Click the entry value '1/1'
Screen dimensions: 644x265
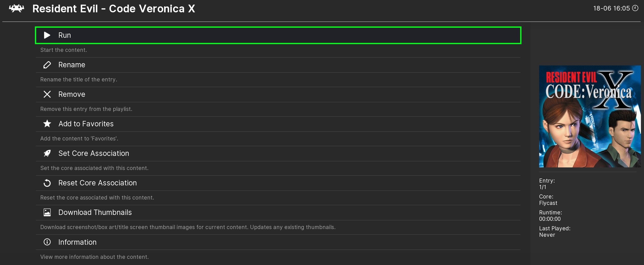[x=542, y=187]
